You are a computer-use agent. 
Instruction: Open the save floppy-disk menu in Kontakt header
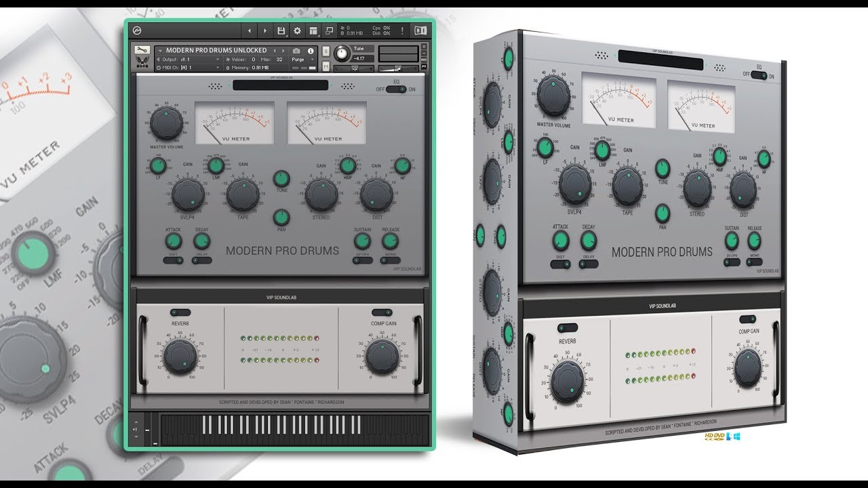tap(281, 30)
